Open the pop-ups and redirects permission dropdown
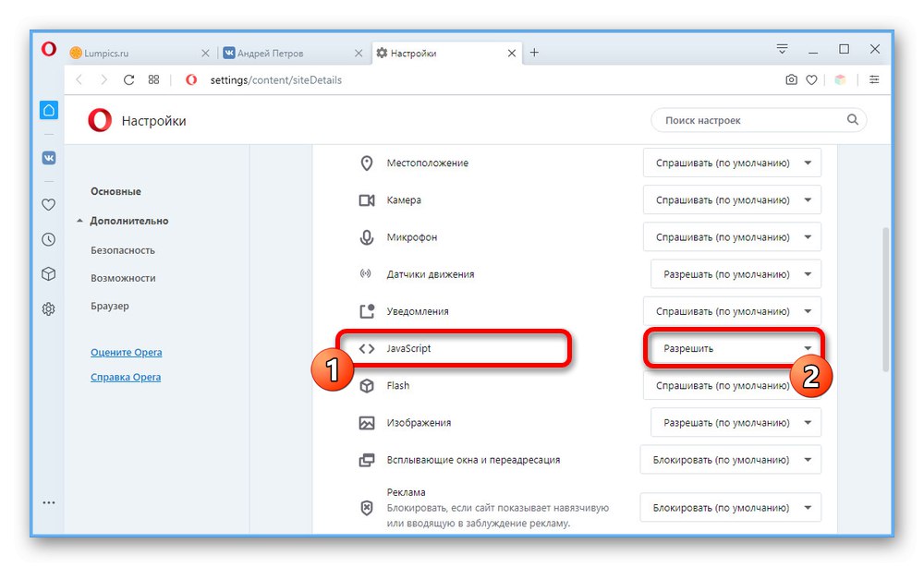Viewport: 924px width, 567px height. [730, 460]
